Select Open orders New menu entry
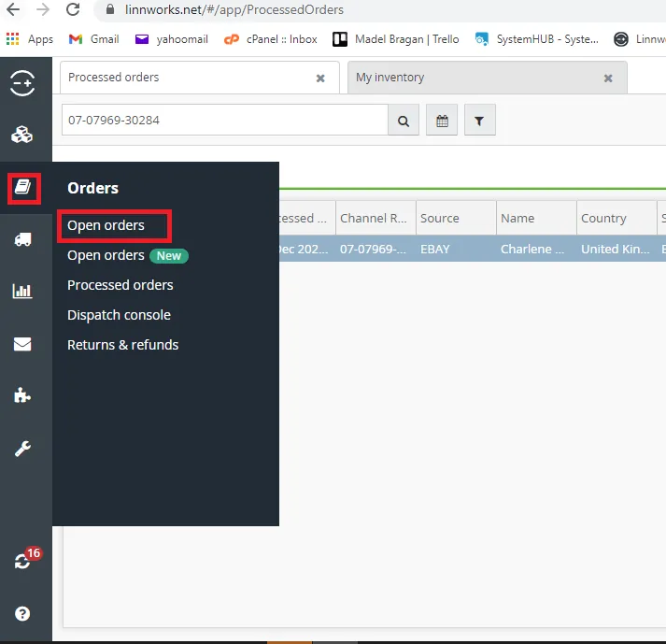This screenshot has width=666, height=644. (x=127, y=255)
